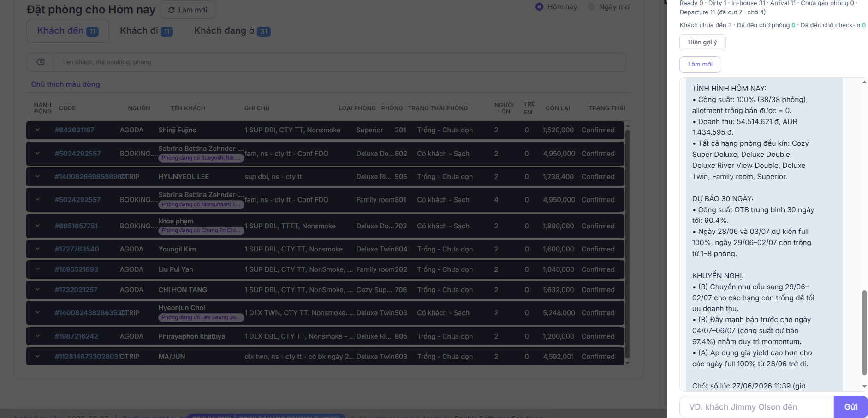Expand row actions for Youngil Kim
Image resolution: width=868 pixels, height=418 pixels.
(37, 249)
